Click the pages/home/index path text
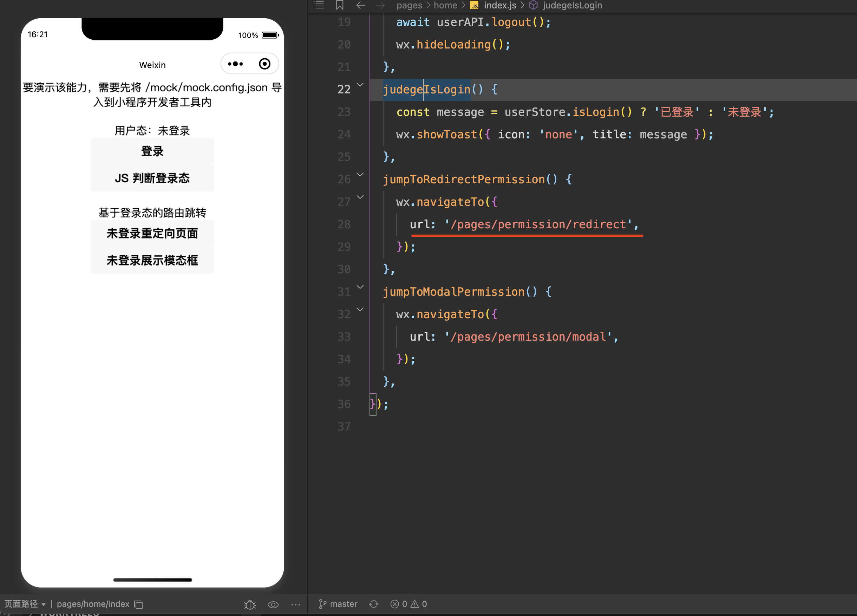The width and height of the screenshot is (857, 616). click(x=93, y=604)
